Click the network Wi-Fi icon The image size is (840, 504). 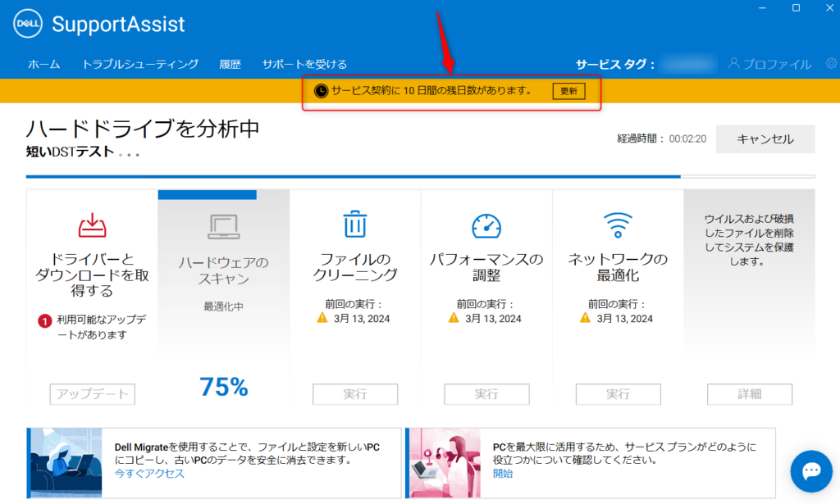618,225
